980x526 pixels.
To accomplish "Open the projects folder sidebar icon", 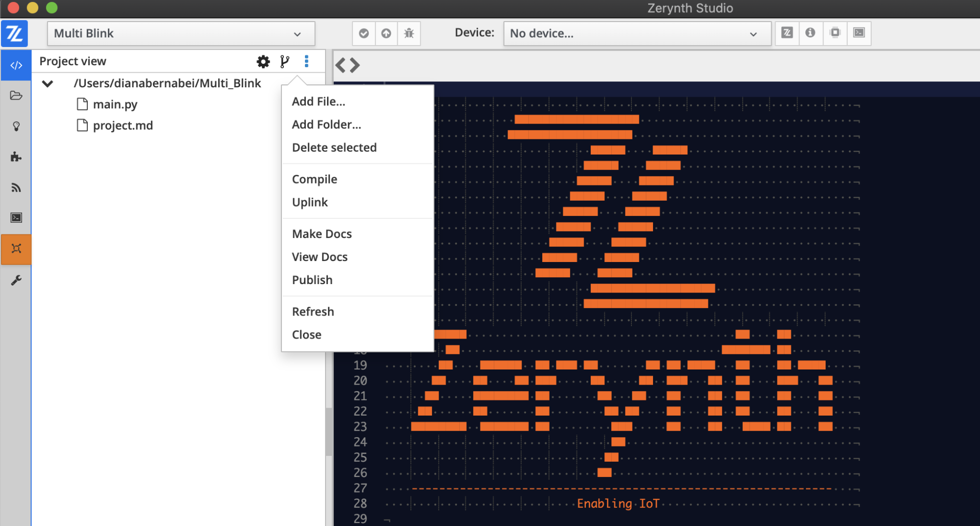I will [x=16, y=95].
